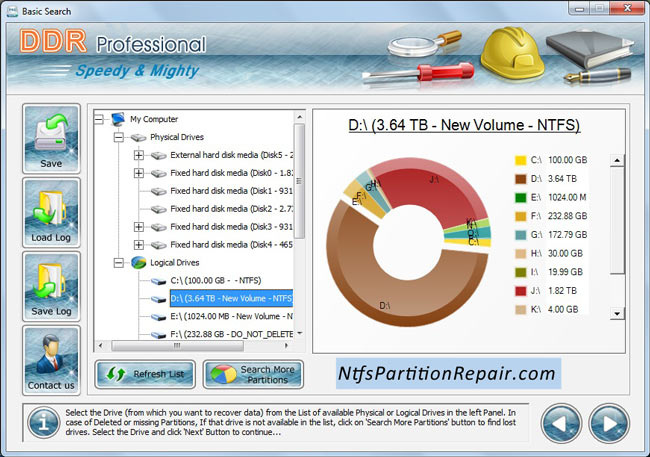Click the F:\ 232.88 GB legend swatch
This screenshot has width=650, height=457.
tap(520, 216)
